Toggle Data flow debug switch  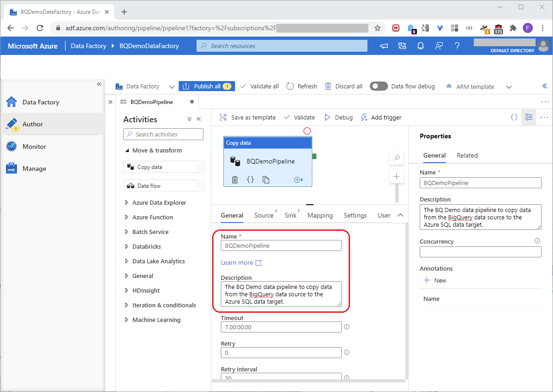379,86
